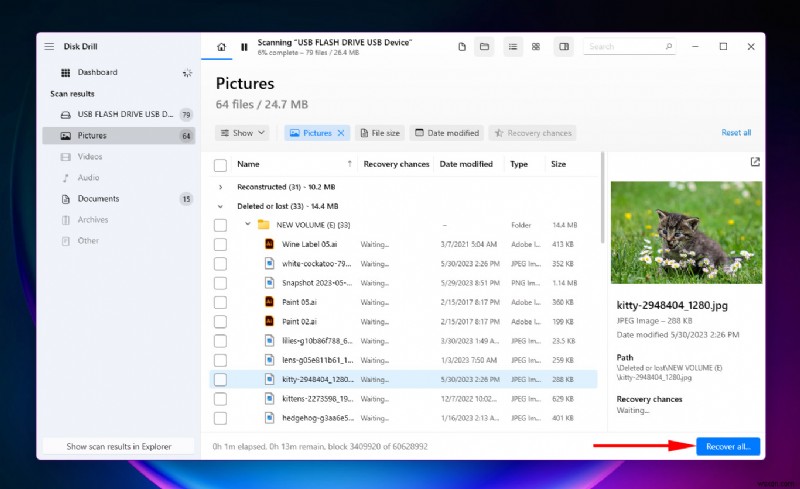800x489 pixels.
Task: Check the Snapshot 2023-05 file checkbox
Action: tap(220, 283)
